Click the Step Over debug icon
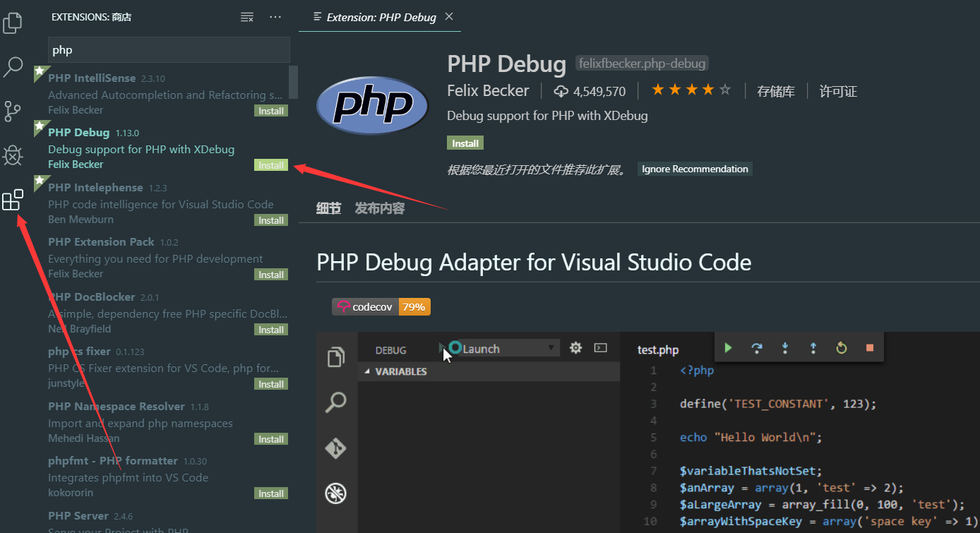 coord(756,347)
